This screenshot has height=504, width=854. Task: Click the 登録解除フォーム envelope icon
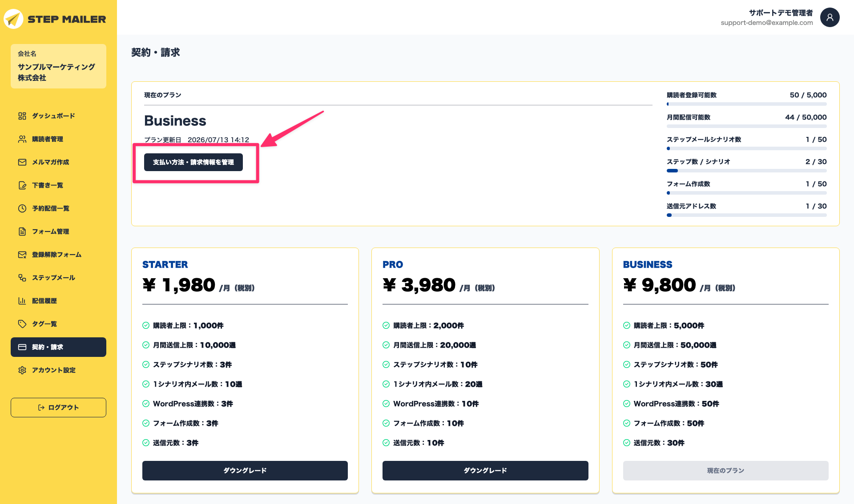click(x=22, y=255)
